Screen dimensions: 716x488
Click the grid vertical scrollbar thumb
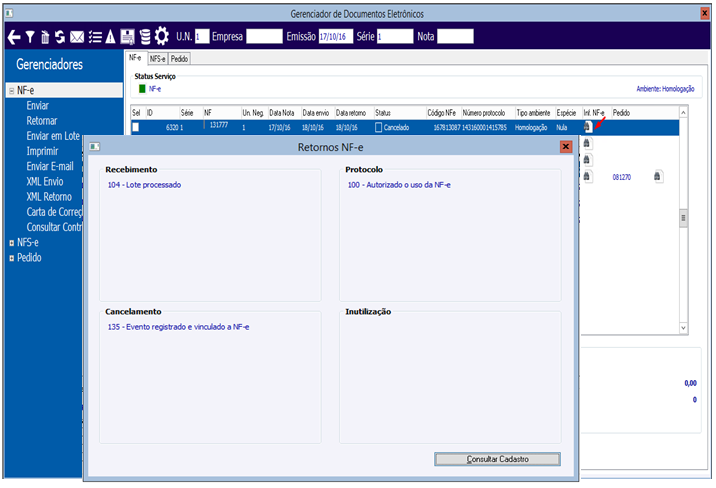point(683,218)
